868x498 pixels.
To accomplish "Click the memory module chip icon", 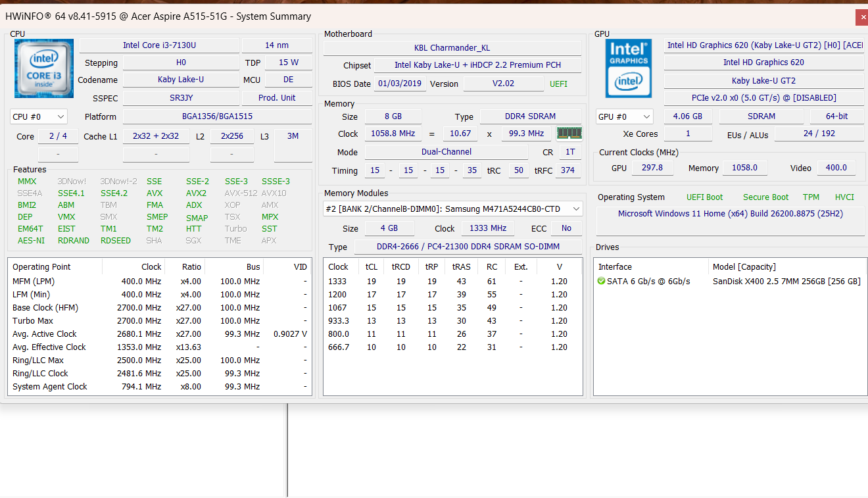I will coord(569,134).
